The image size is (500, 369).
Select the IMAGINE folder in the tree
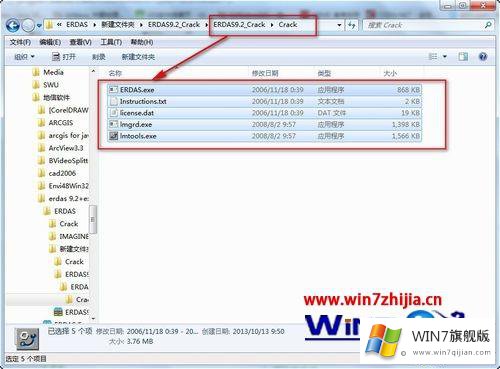click(74, 236)
